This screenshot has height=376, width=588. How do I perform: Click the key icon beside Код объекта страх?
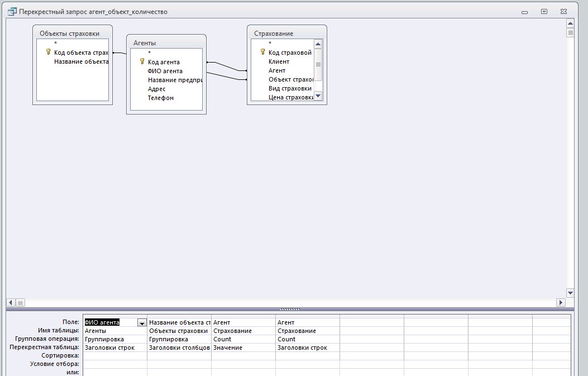click(x=48, y=52)
